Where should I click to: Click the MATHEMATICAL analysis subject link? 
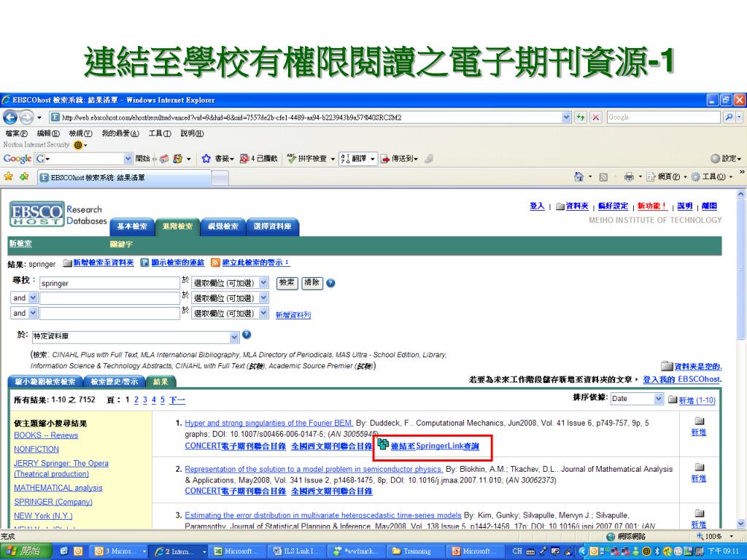(58, 488)
